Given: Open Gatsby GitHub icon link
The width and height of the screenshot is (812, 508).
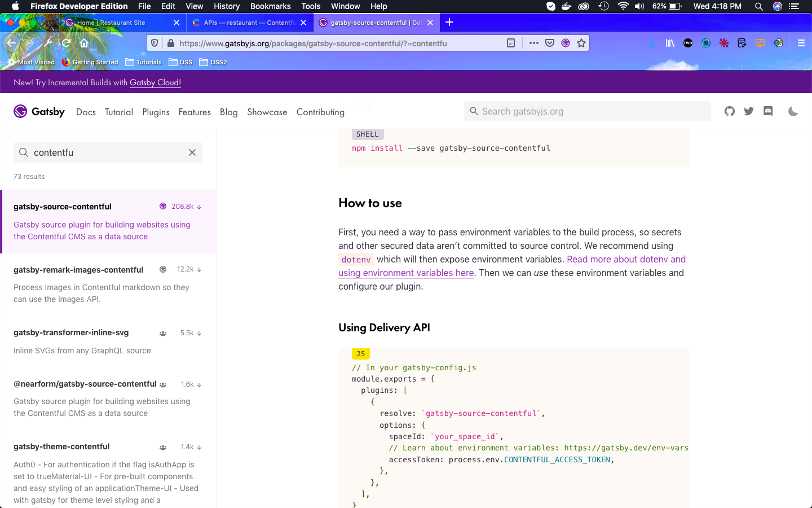Looking at the screenshot, I should (x=730, y=111).
